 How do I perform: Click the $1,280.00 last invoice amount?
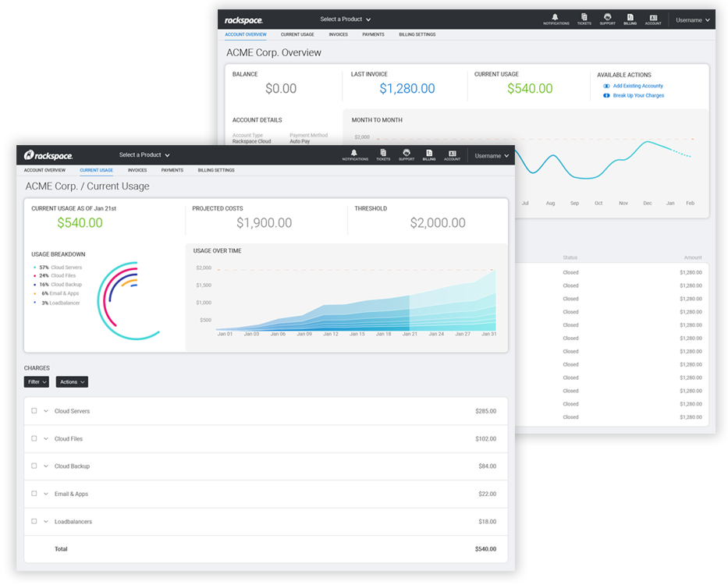(x=407, y=89)
